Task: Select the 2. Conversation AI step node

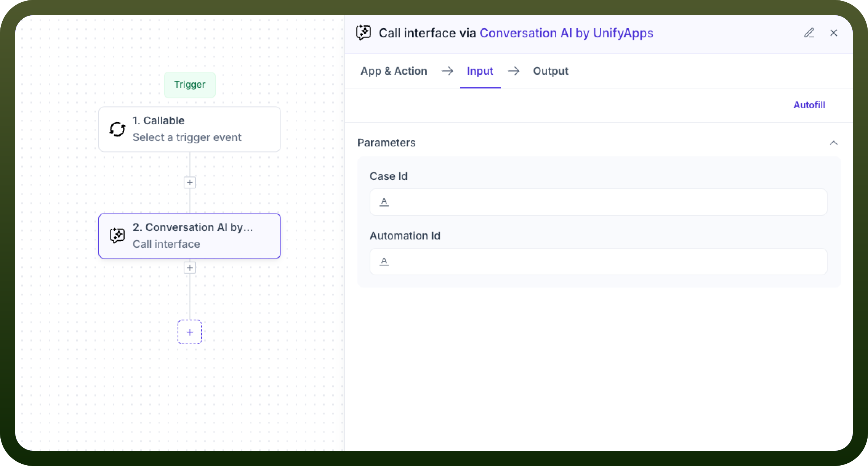Action: [x=190, y=236]
